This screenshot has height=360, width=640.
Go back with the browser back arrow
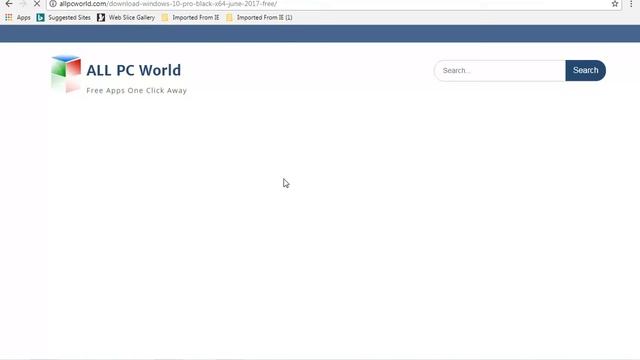(9, 4)
